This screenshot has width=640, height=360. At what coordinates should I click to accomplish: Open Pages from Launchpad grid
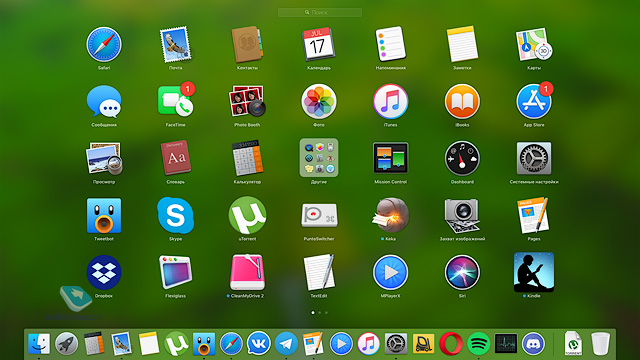pyautogui.click(x=534, y=215)
